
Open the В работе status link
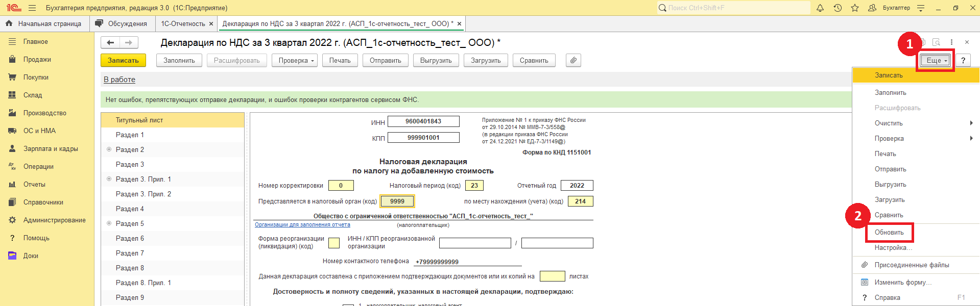pyautogui.click(x=119, y=80)
